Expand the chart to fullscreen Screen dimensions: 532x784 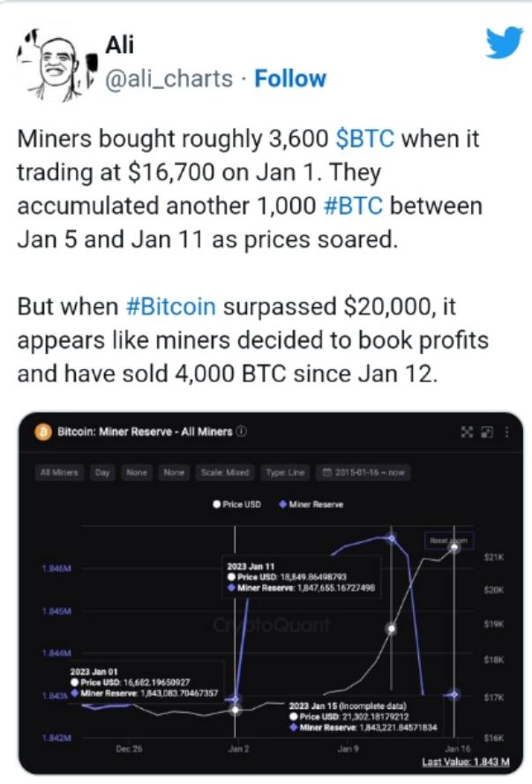(x=467, y=432)
